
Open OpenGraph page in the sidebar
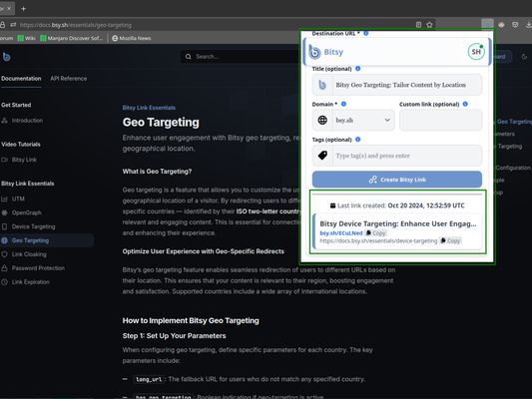click(27, 212)
